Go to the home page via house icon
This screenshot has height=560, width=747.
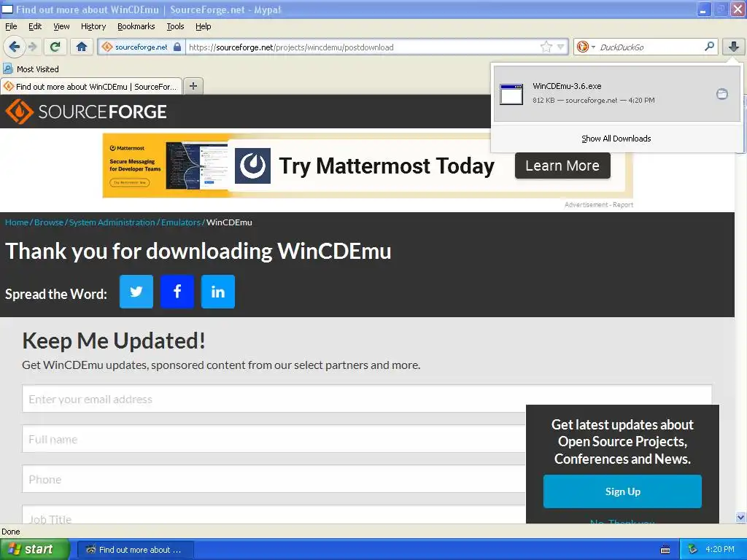click(82, 47)
